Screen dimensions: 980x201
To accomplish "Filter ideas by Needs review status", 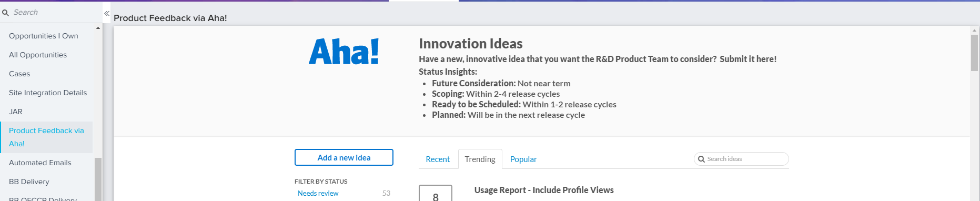I will (318, 193).
